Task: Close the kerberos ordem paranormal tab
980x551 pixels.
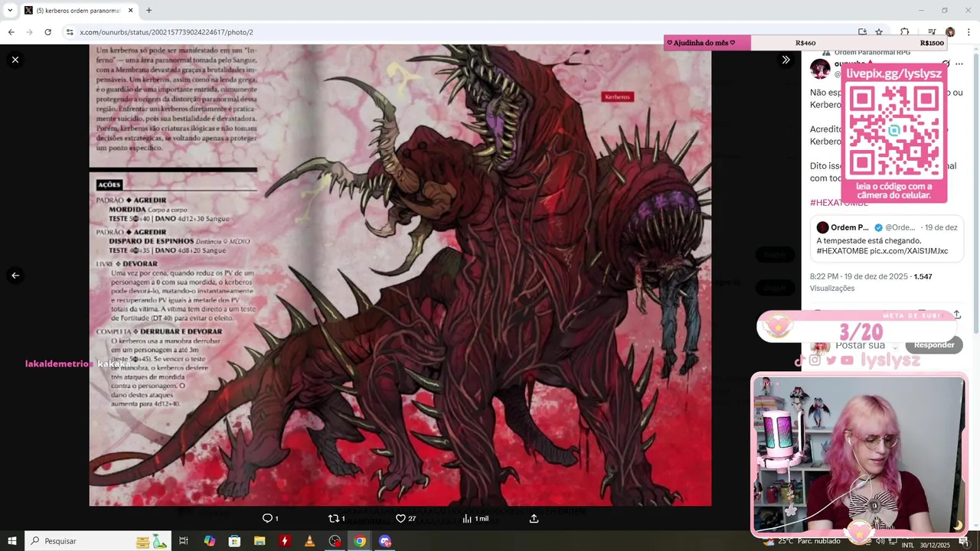Action: coord(130,10)
